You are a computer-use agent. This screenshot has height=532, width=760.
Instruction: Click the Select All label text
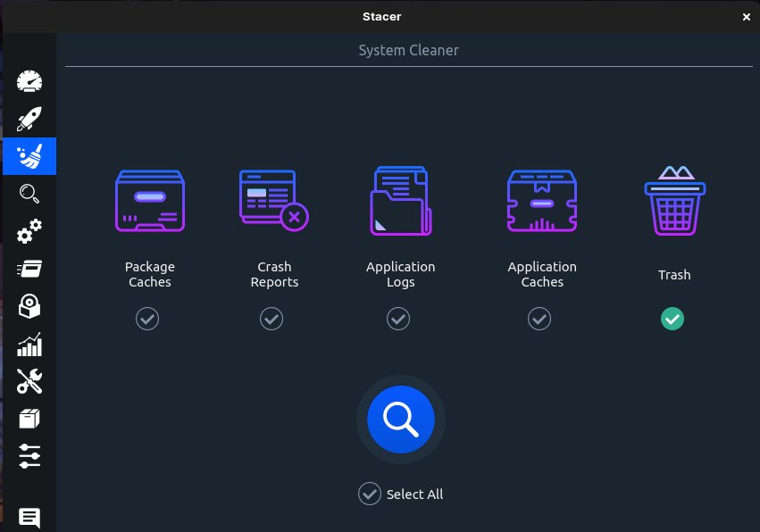pos(415,495)
